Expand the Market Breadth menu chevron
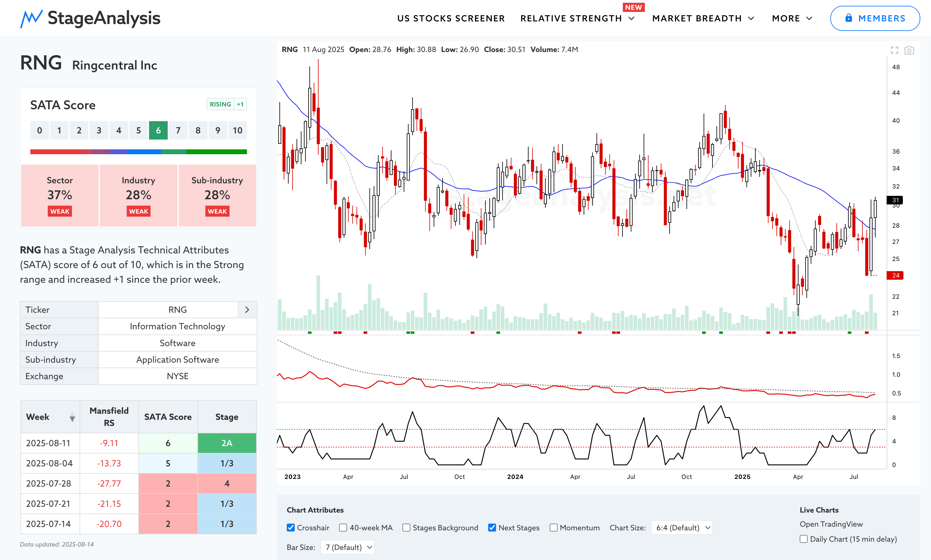931x560 pixels. pos(751,18)
